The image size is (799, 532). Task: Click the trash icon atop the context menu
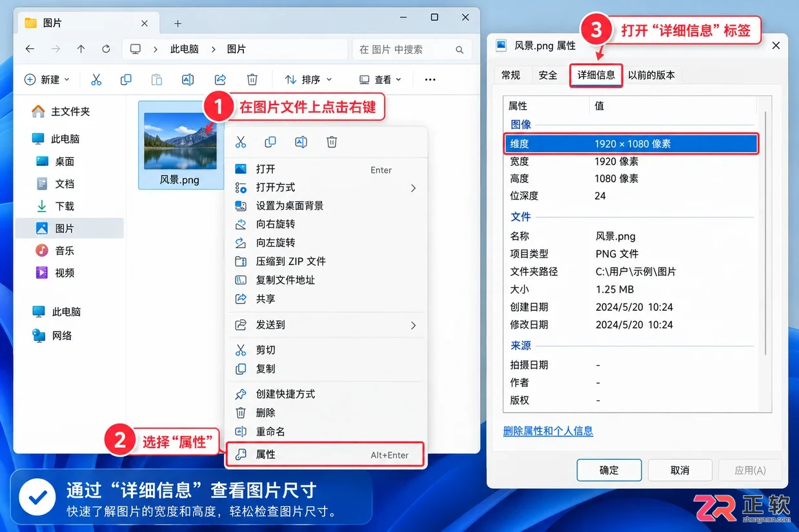[332, 142]
